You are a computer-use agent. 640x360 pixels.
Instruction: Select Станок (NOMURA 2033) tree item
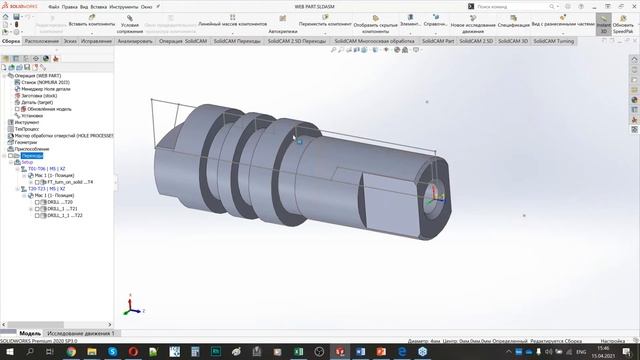pos(45,82)
